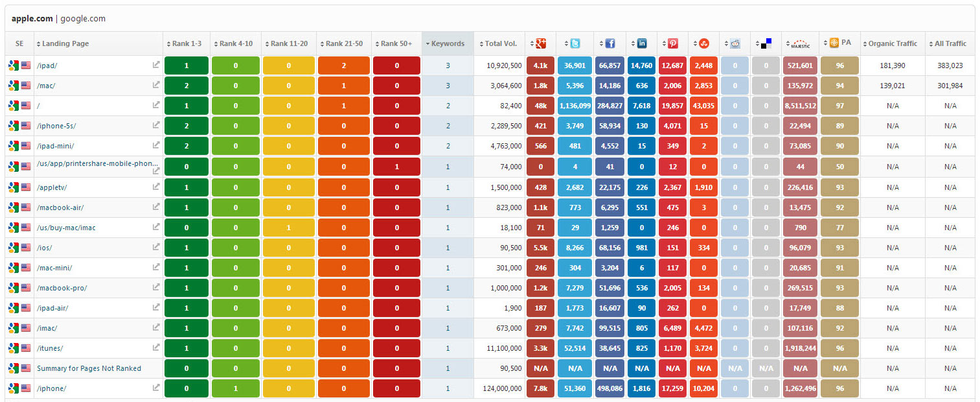
Task: Sort table by Twitter shares icon
Action: pos(575,43)
